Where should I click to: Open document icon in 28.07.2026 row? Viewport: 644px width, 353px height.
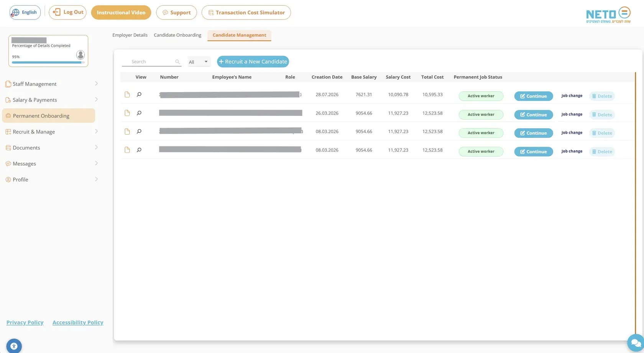[x=127, y=94]
